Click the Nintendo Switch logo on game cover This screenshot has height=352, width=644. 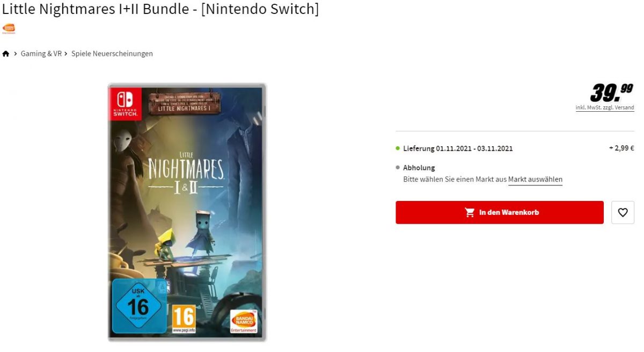click(x=126, y=103)
